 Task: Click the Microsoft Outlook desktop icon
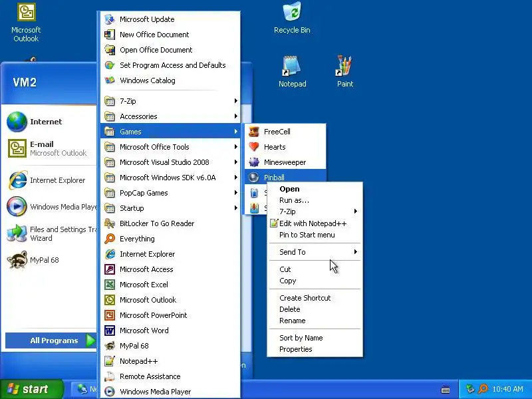[x=26, y=23]
